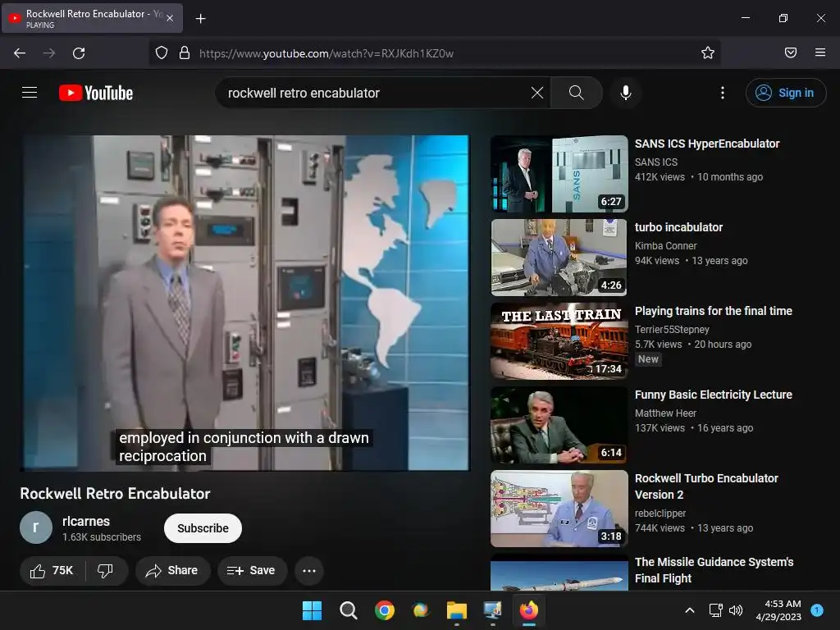Open Funny Basic Electricity Lecture title
The image size is (840, 630).
click(x=714, y=395)
